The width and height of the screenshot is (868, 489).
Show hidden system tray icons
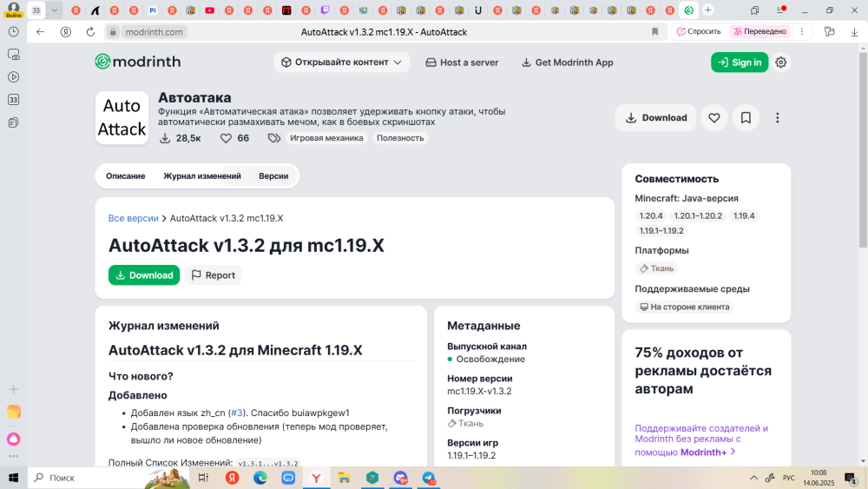pos(753,478)
